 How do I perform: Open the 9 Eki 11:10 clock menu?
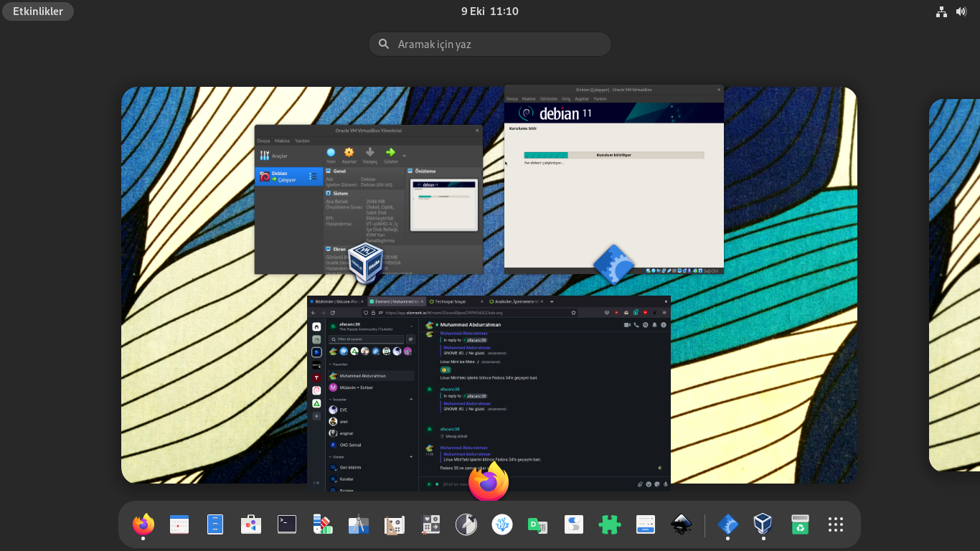click(x=490, y=11)
